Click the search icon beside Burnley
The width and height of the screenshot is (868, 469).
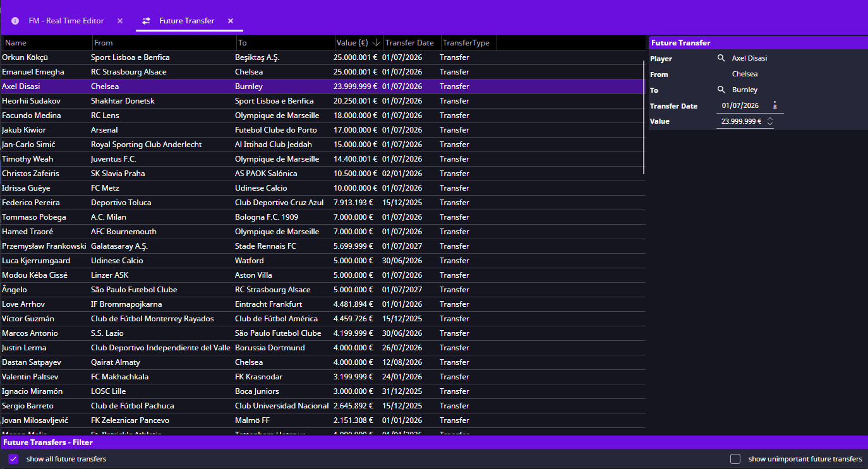[x=721, y=90]
